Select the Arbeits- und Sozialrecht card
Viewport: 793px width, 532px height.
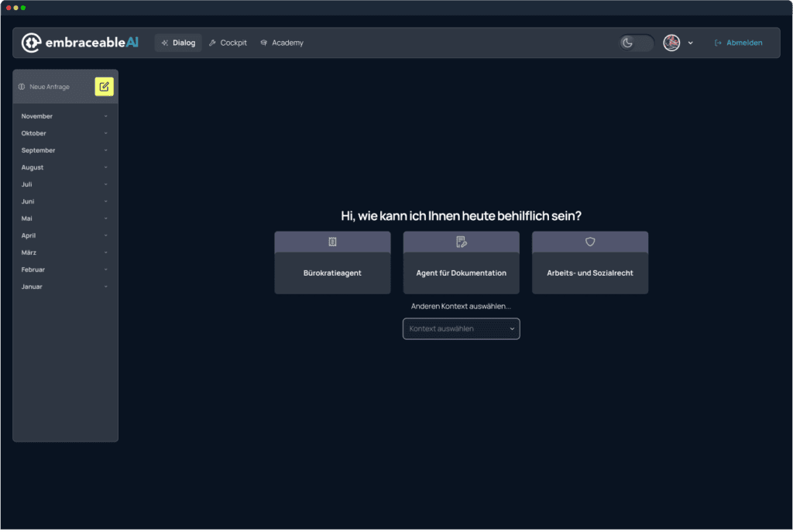coord(590,273)
